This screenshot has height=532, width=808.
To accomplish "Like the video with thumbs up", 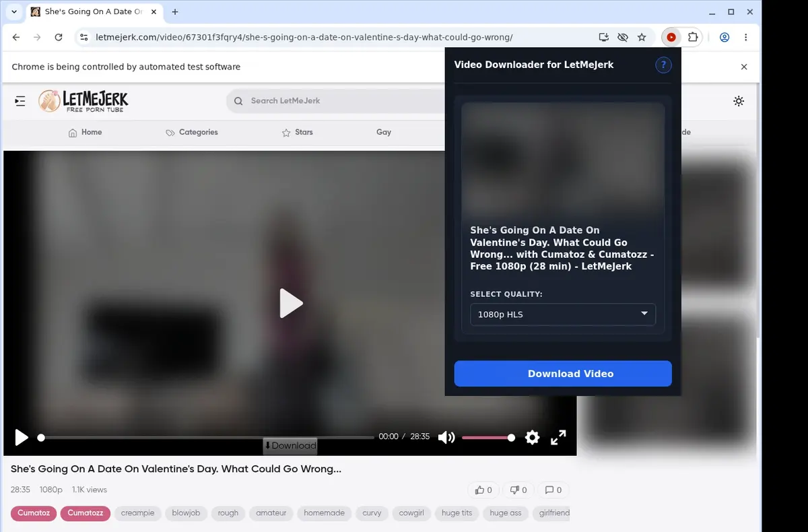I will point(483,490).
